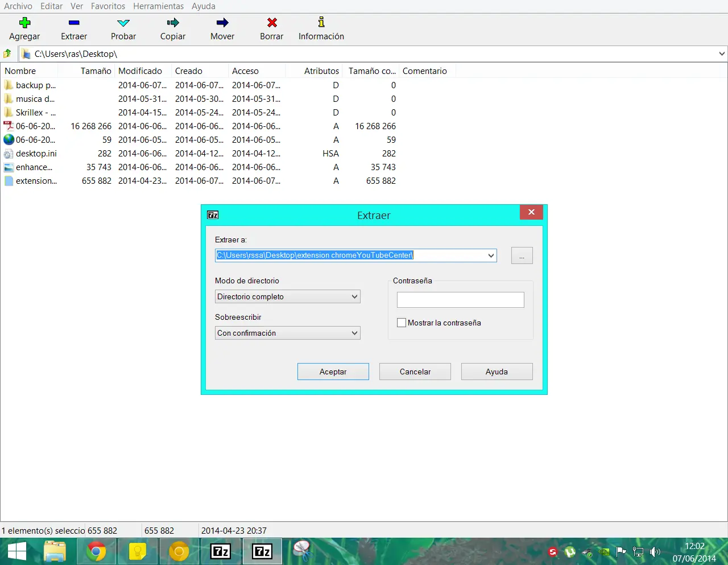Click the Aceptar button
This screenshot has width=728, height=565.
point(333,372)
